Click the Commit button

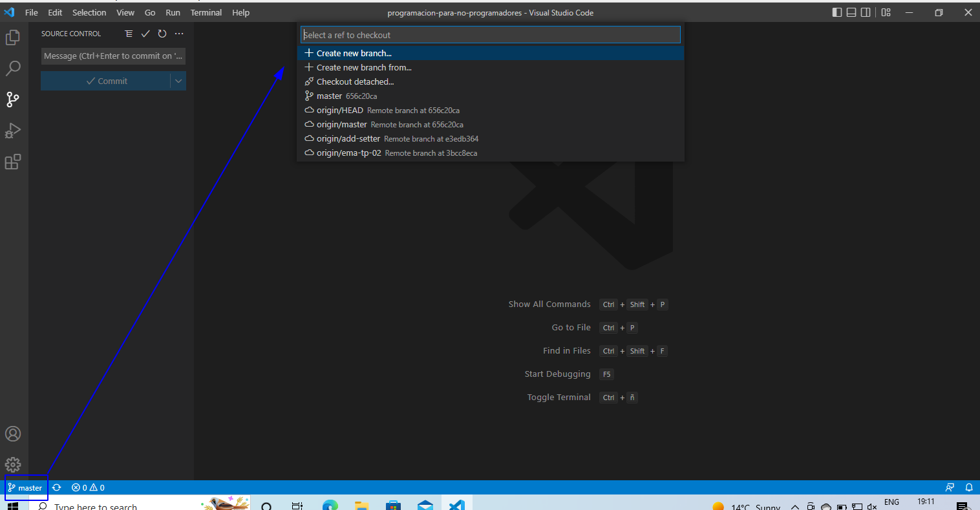click(105, 81)
